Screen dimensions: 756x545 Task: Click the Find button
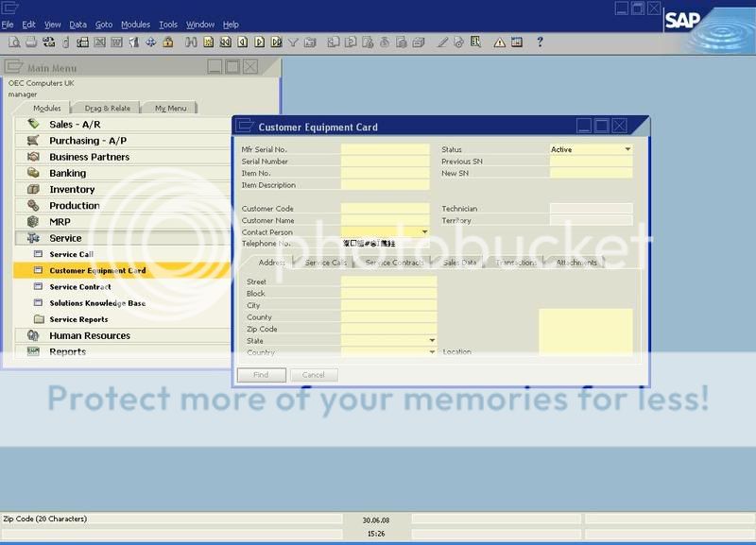click(x=262, y=374)
